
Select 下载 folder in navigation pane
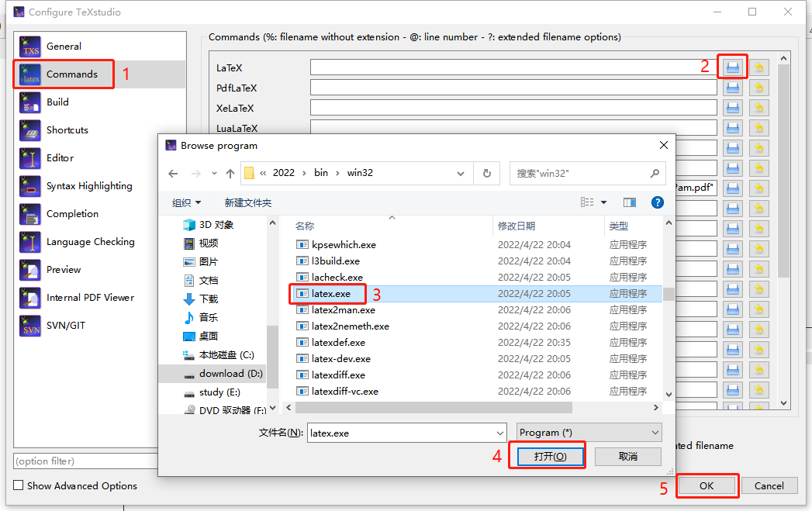pyautogui.click(x=201, y=299)
